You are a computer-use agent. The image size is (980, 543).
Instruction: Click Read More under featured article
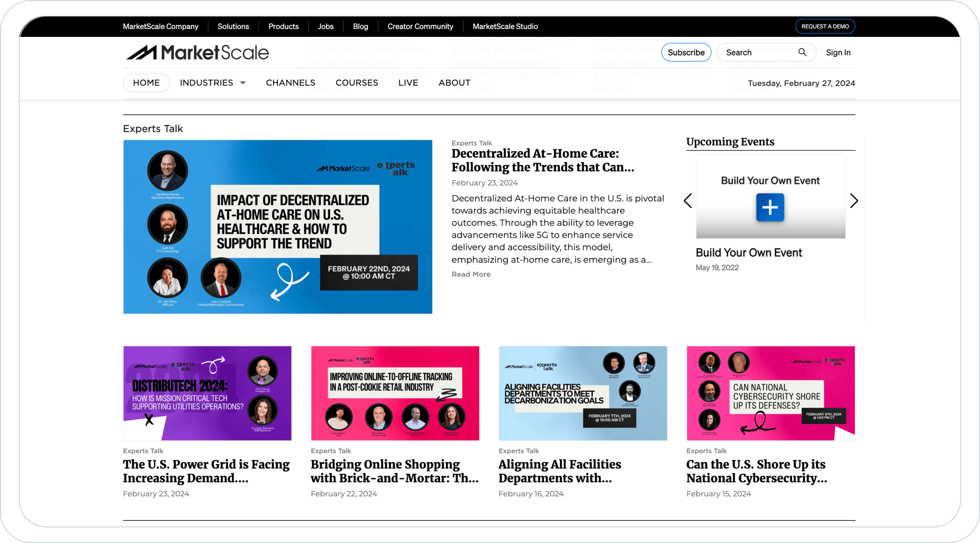[x=471, y=274]
